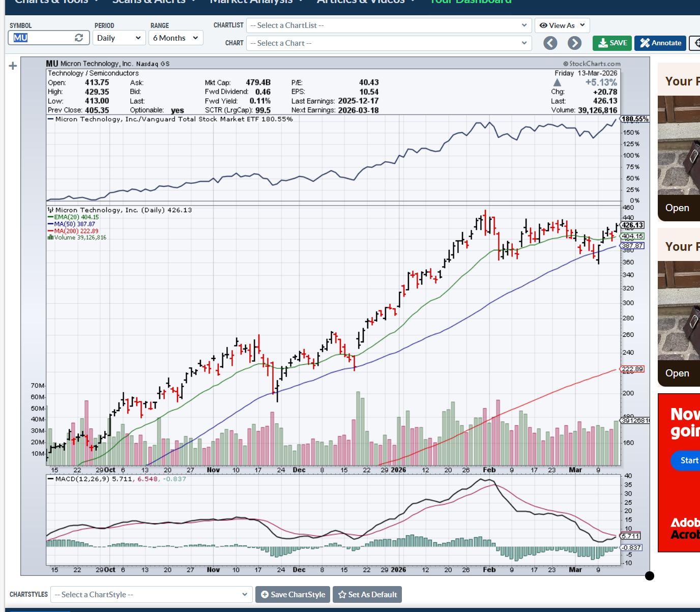Go to the previous chart with the left arrow
This screenshot has width=700, height=612.
coord(550,43)
